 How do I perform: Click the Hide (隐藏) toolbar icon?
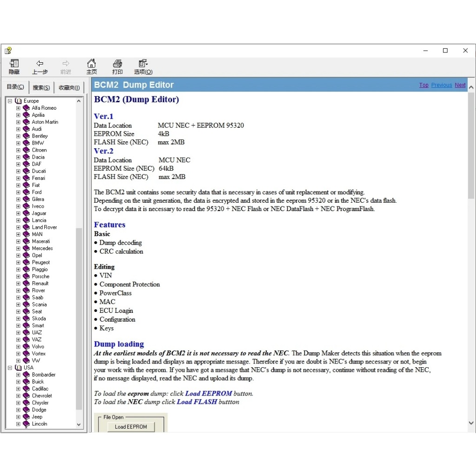click(x=14, y=64)
